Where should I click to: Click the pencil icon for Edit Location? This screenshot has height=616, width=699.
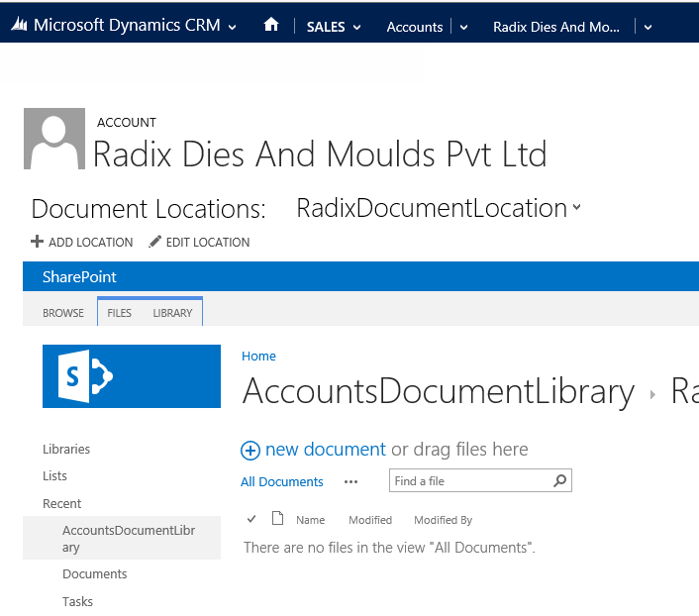pyautogui.click(x=154, y=242)
